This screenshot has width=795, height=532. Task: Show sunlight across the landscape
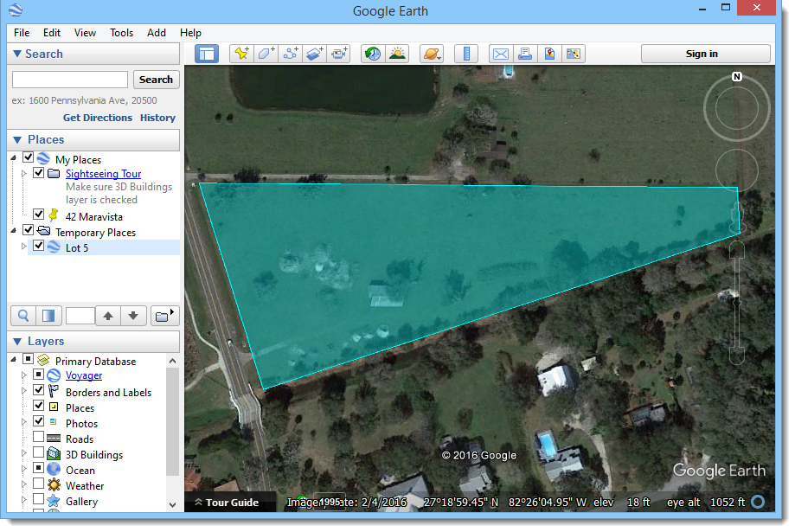pos(398,54)
